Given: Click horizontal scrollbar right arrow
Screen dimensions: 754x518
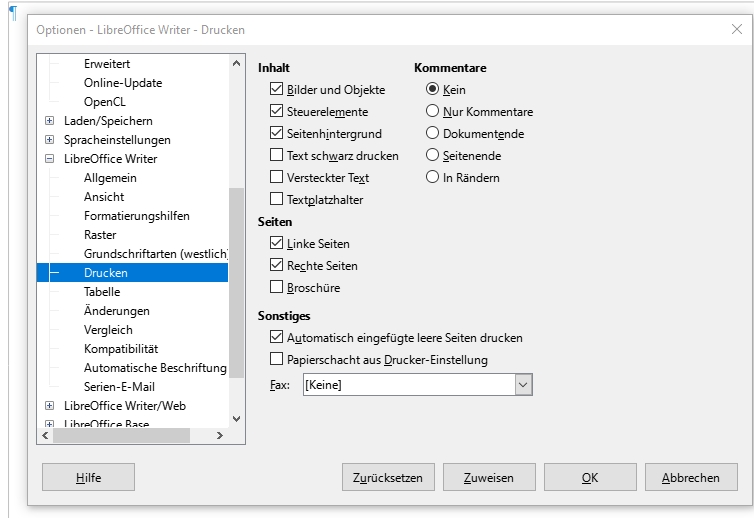Looking at the screenshot, I should 220,435.
